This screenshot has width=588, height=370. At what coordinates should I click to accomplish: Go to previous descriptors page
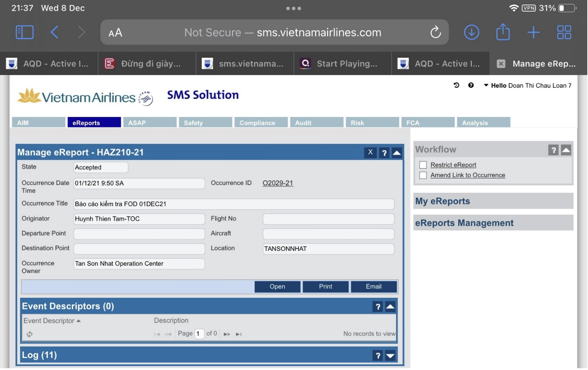pos(168,334)
